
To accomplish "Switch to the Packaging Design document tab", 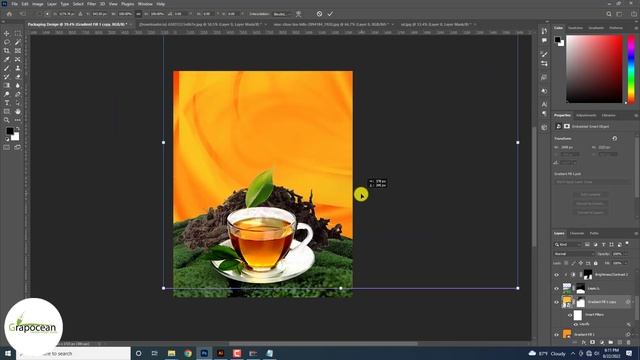I will (78, 24).
